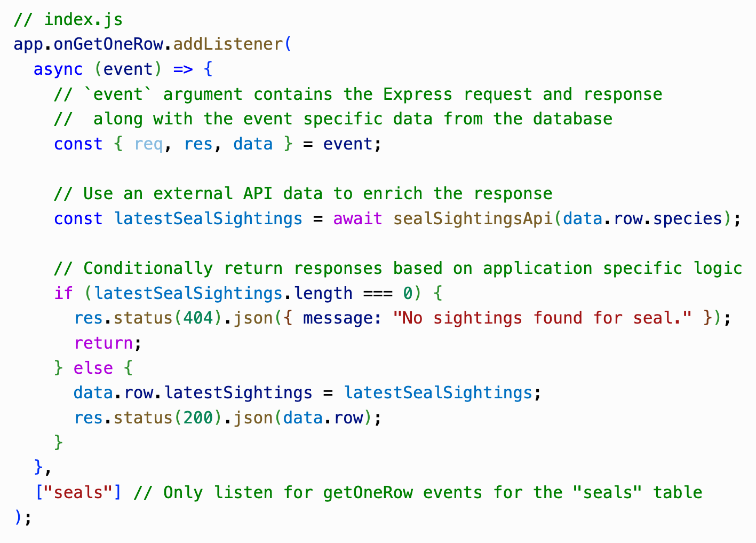The height and width of the screenshot is (543, 756).
Task: Click the async keyword
Action: (x=58, y=69)
